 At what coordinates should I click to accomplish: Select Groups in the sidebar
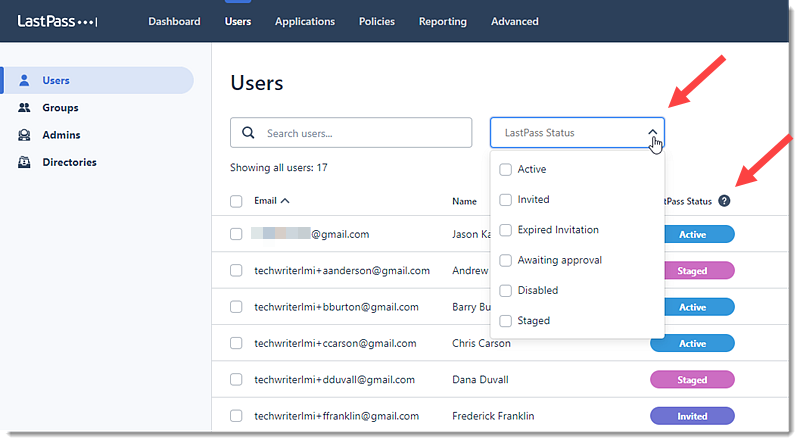[x=60, y=107]
